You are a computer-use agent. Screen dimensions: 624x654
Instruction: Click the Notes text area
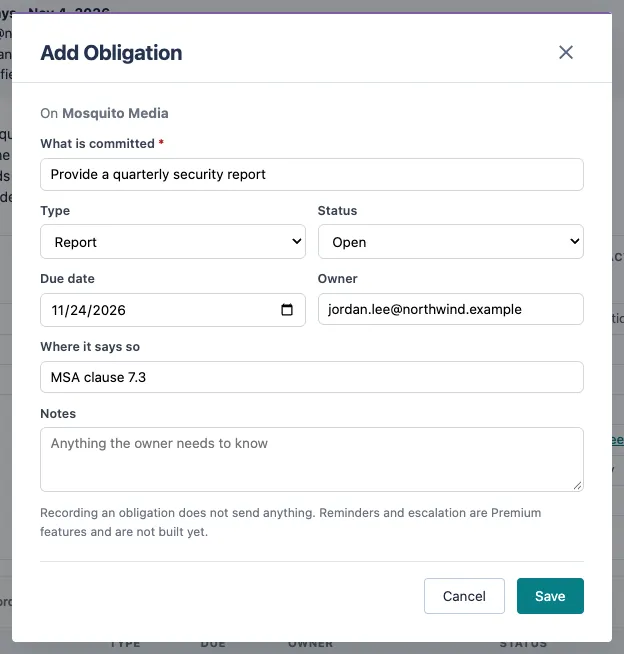[312, 459]
